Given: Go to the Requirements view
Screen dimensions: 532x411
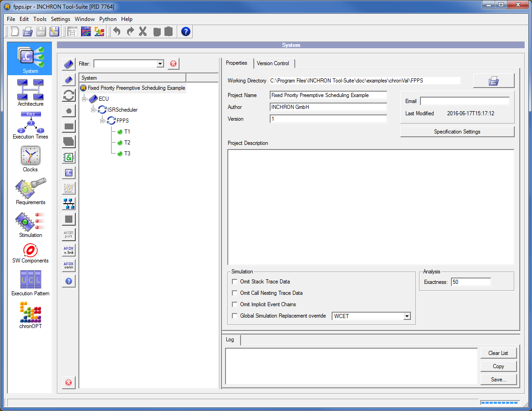Looking at the screenshot, I should click(30, 191).
